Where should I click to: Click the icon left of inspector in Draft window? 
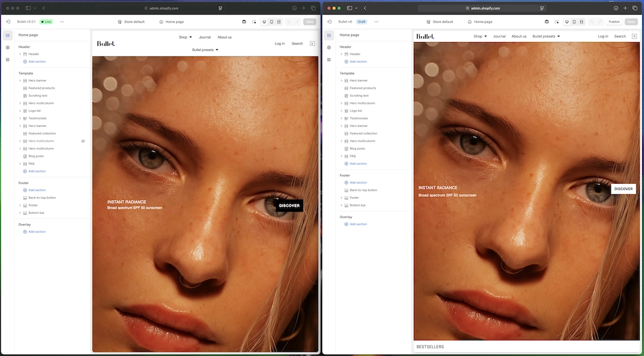coord(547,22)
